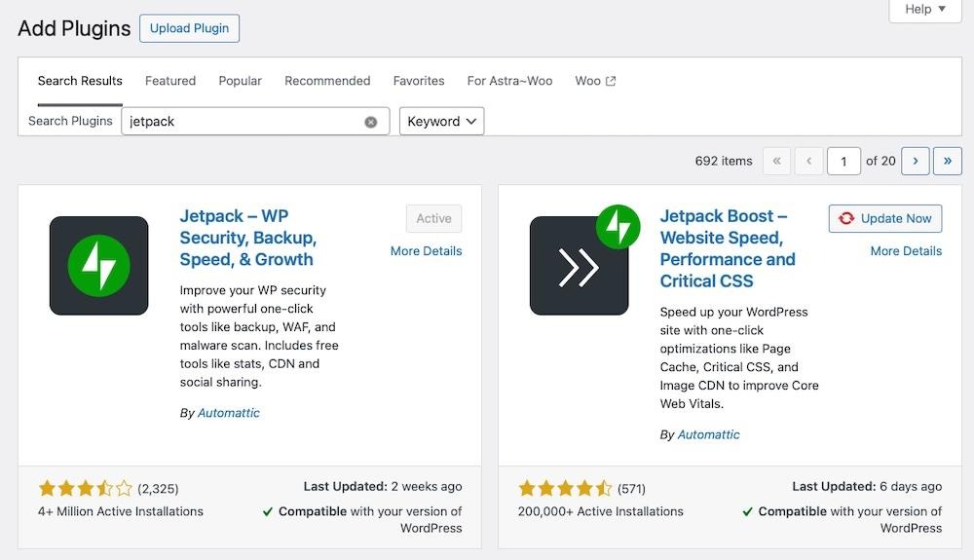The width and height of the screenshot is (974, 560).
Task: Click the Upload Plugin button
Action: (x=190, y=28)
